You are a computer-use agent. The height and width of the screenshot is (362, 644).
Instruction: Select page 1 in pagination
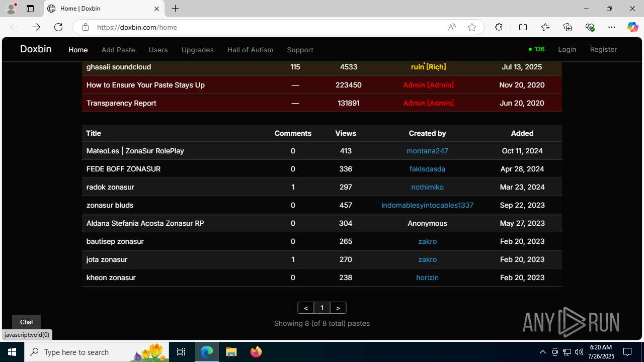(x=322, y=308)
